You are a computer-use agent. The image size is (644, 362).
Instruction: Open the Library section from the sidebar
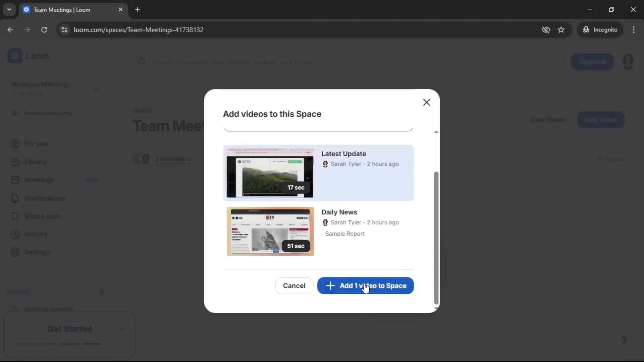36,162
